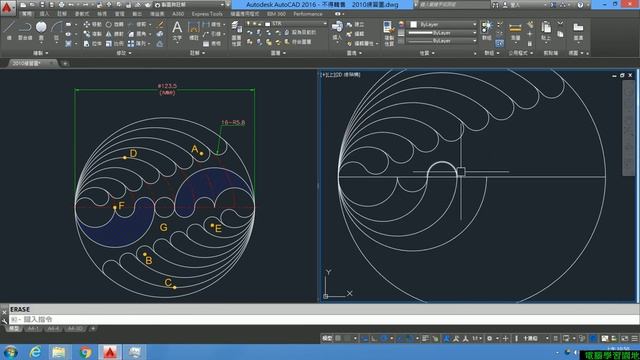This screenshot has width=640, height=360.
Task: Open the A360 ribbon tab
Action: click(178, 14)
